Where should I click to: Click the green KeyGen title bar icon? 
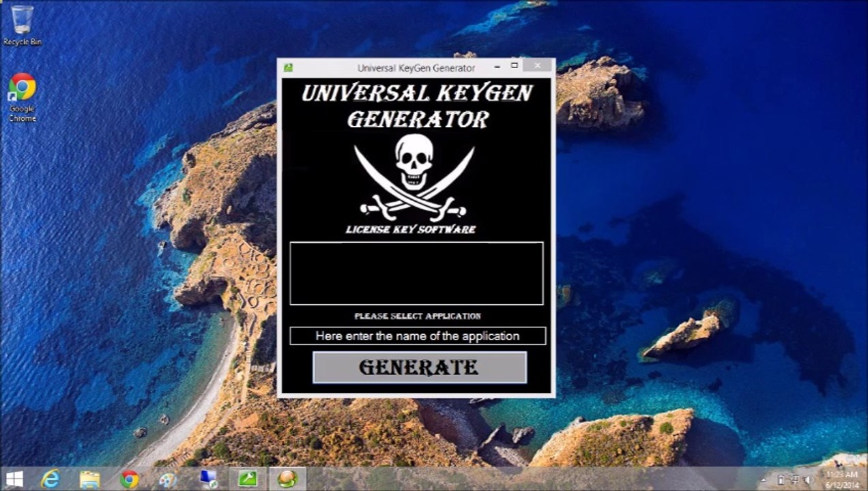tap(288, 68)
